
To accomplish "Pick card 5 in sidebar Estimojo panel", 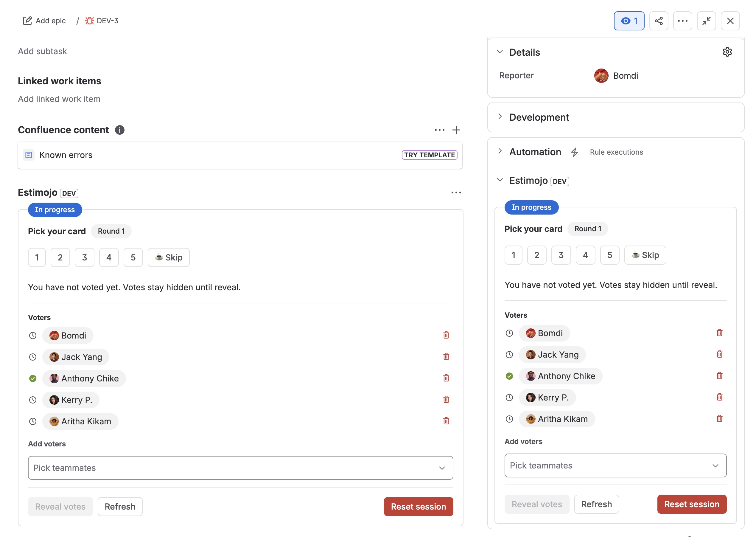I will point(610,255).
